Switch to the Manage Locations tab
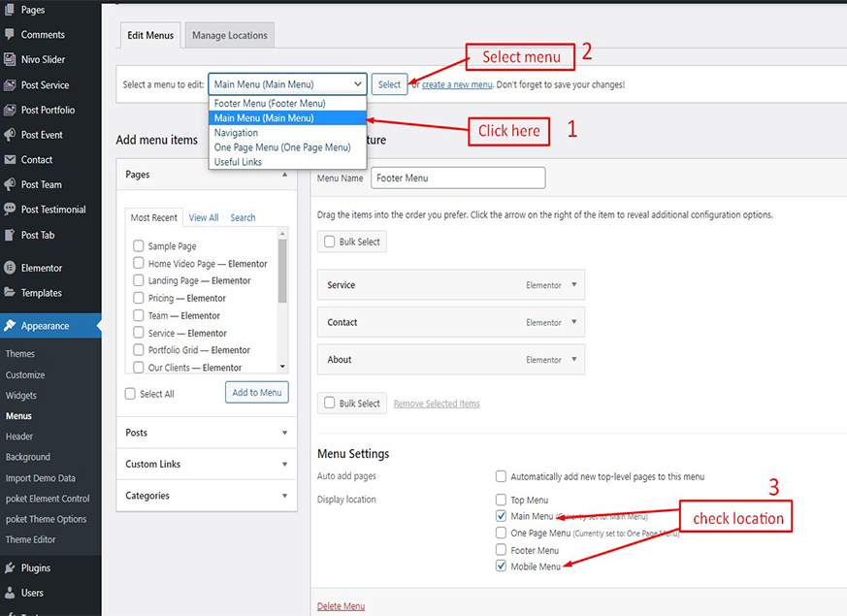847x616 pixels. coord(229,36)
